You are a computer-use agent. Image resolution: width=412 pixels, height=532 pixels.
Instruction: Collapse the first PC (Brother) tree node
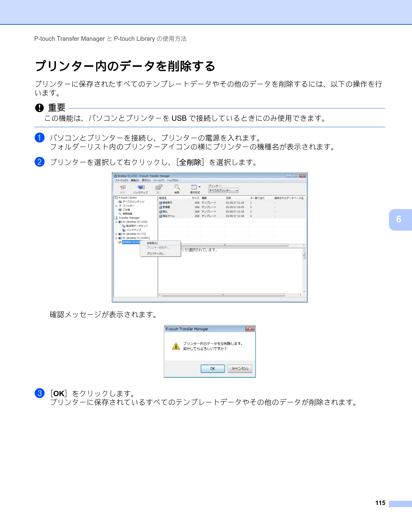tap(116, 222)
